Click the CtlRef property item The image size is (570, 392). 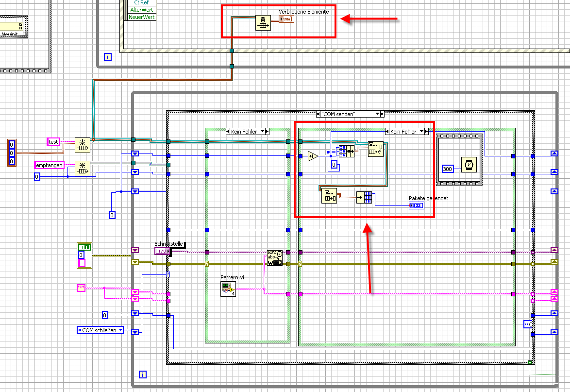point(141,2)
